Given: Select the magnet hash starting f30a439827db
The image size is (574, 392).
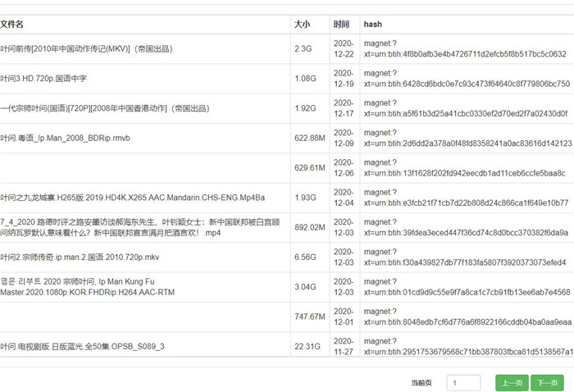Looking at the screenshot, I should pyautogui.click(x=465, y=257).
